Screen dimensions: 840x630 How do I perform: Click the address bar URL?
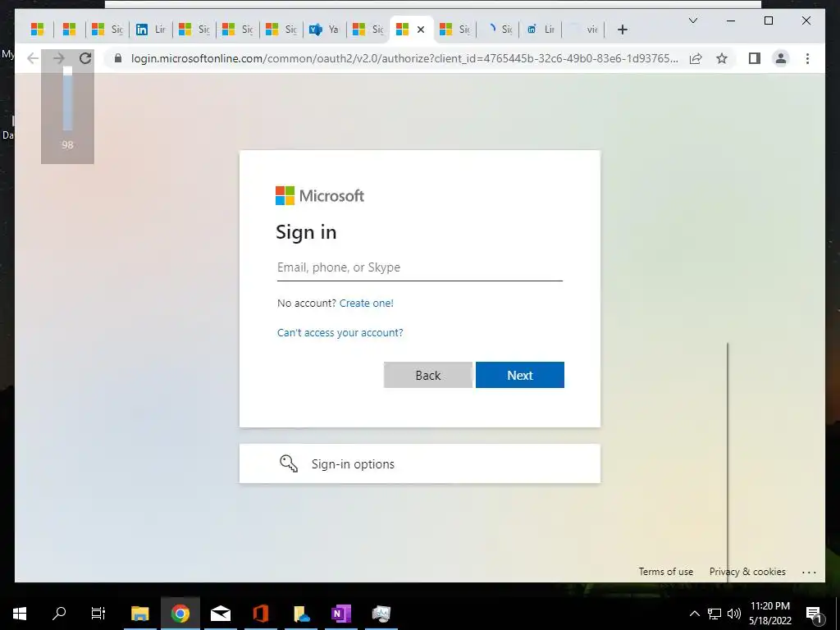coord(404,58)
